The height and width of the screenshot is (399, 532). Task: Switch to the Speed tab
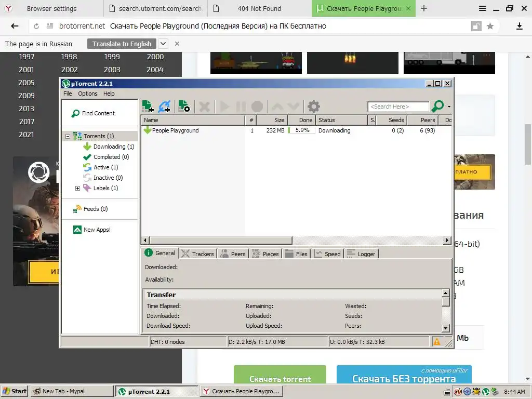pos(327,254)
